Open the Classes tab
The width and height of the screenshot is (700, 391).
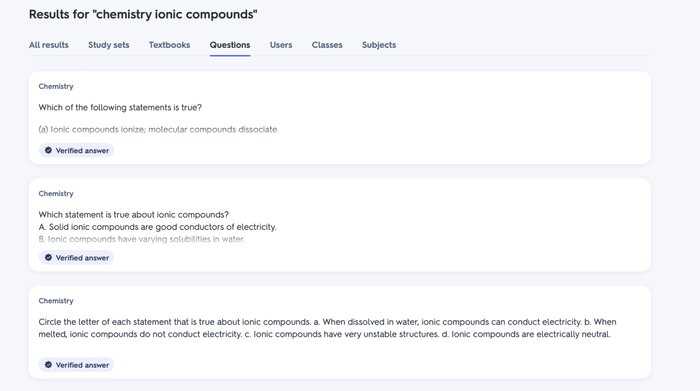click(327, 45)
